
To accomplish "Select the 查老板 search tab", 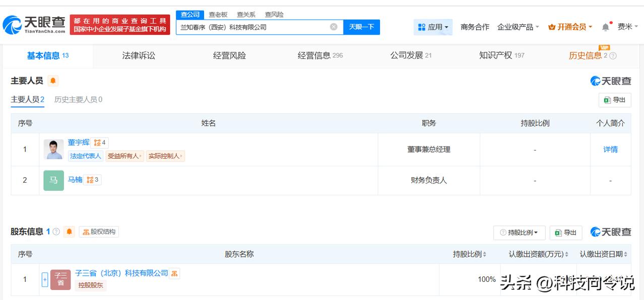I will tap(218, 15).
